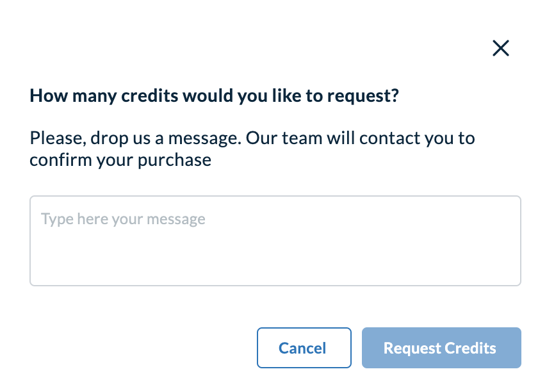Focus the message text area
547x392 pixels.
click(x=275, y=241)
